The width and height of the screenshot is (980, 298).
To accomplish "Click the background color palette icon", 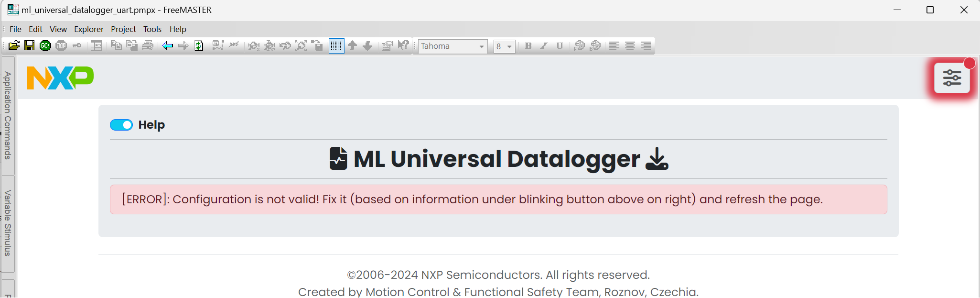I will pos(595,46).
